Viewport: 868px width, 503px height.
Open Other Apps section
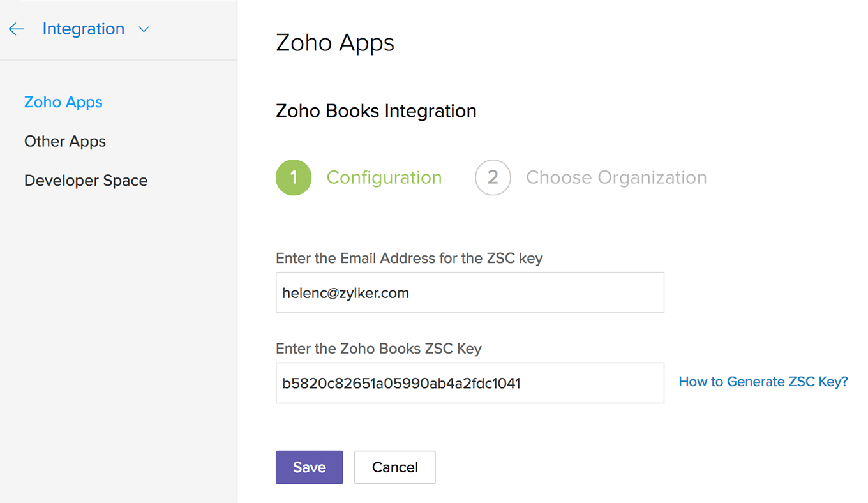65,141
